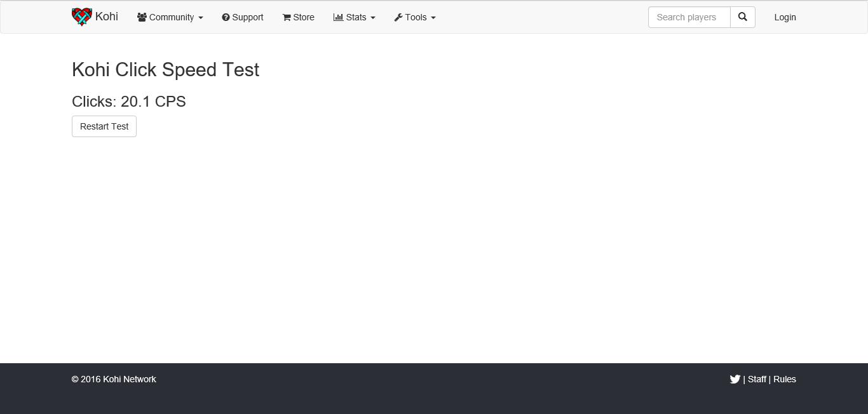868x414 pixels.
Task: Go to the Support page
Action: click(x=243, y=17)
